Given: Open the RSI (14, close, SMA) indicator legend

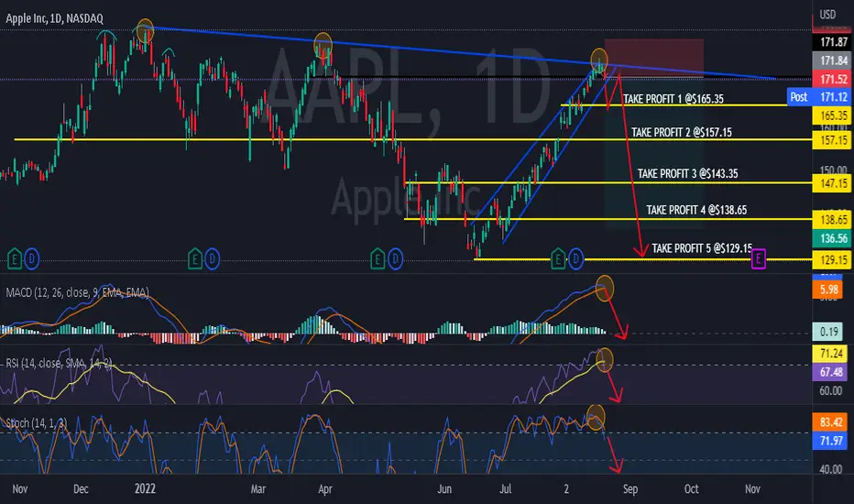Looking at the screenshot, I should 59,363.
